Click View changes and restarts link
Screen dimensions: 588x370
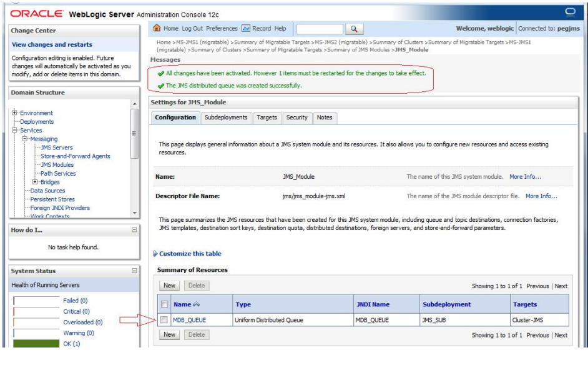(x=52, y=44)
